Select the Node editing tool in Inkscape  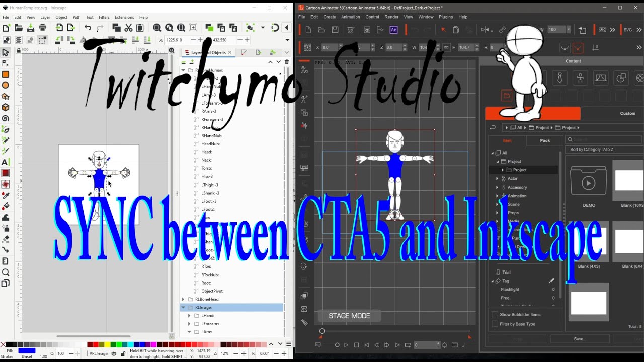(x=6, y=63)
